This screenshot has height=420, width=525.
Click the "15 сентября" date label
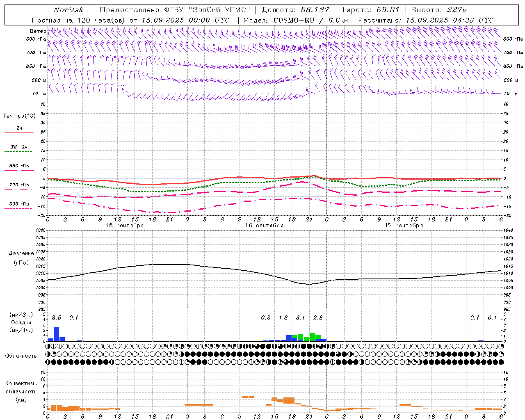[x=125, y=226]
